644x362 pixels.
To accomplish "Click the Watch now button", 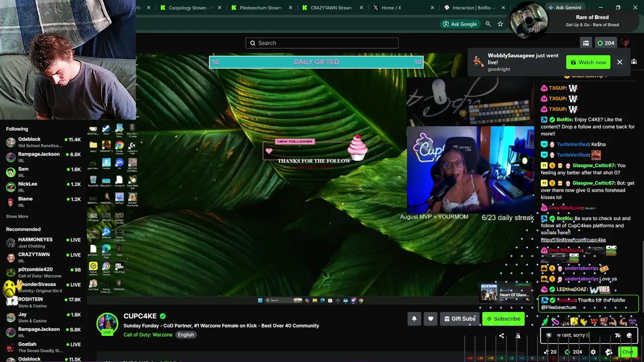I will (588, 62).
